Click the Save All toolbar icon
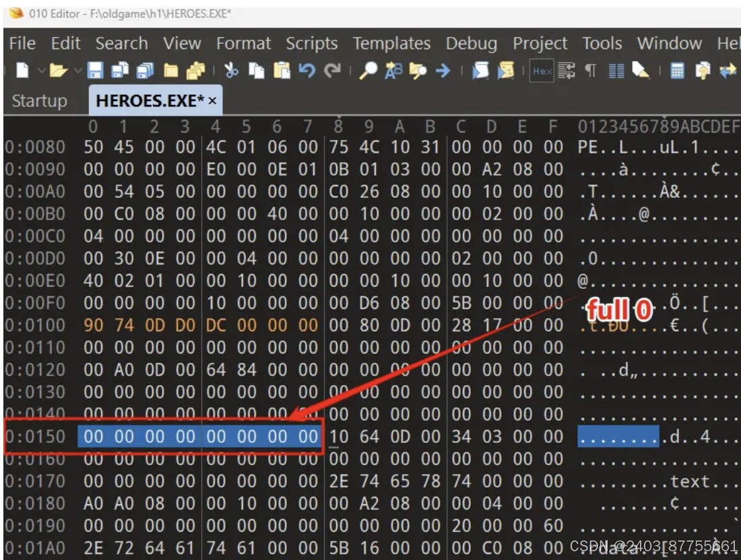 (x=145, y=71)
